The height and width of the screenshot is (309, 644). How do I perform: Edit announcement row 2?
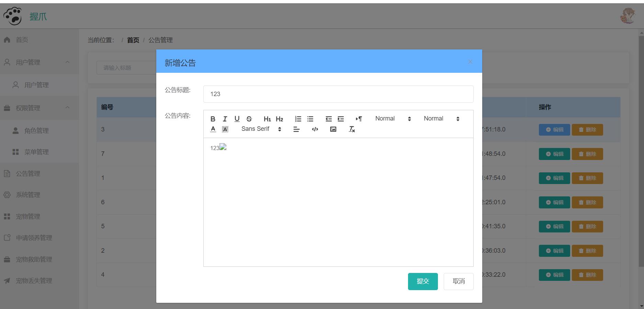tap(554, 251)
